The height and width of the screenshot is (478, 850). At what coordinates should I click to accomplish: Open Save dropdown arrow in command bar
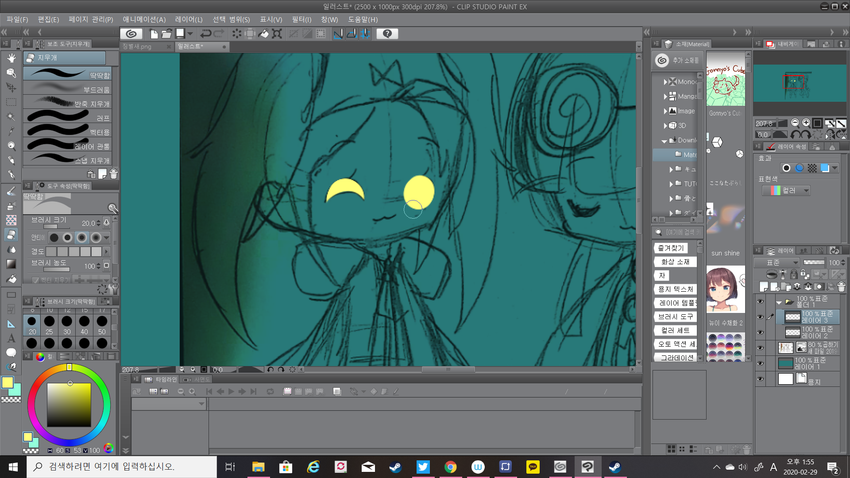pyautogui.click(x=190, y=34)
